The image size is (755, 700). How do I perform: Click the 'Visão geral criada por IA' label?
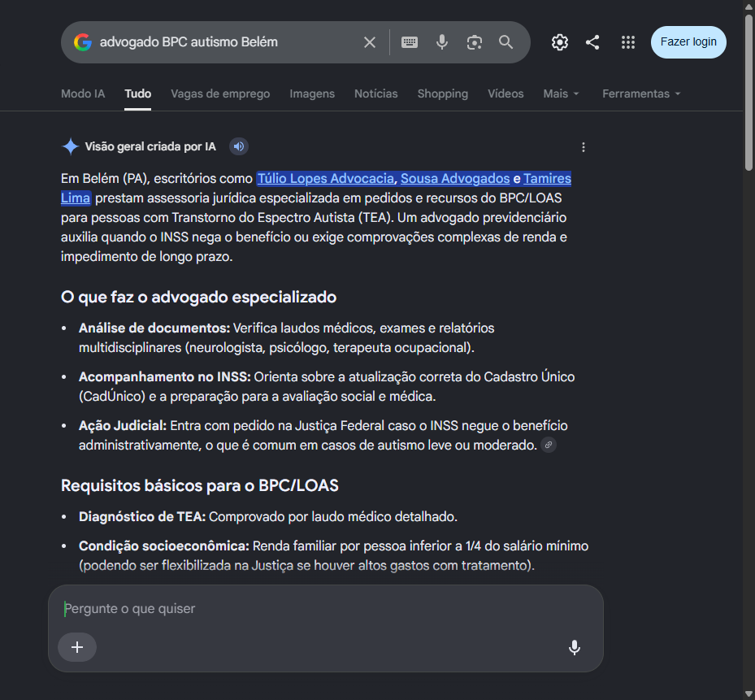(x=150, y=146)
